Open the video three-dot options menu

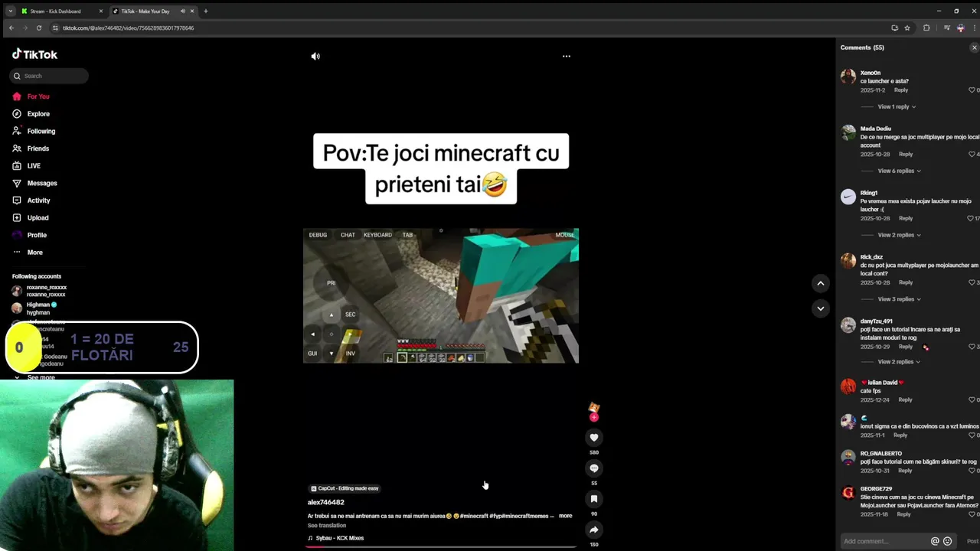click(567, 56)
